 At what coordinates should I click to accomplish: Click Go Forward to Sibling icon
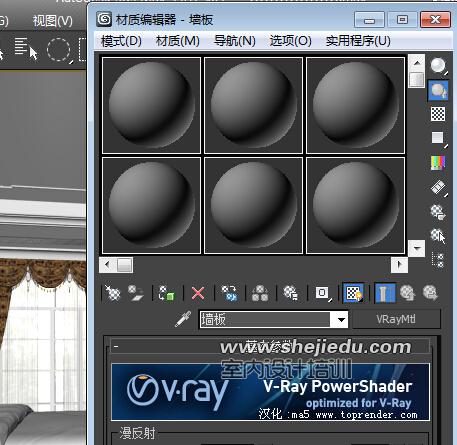tap(430, 293)
